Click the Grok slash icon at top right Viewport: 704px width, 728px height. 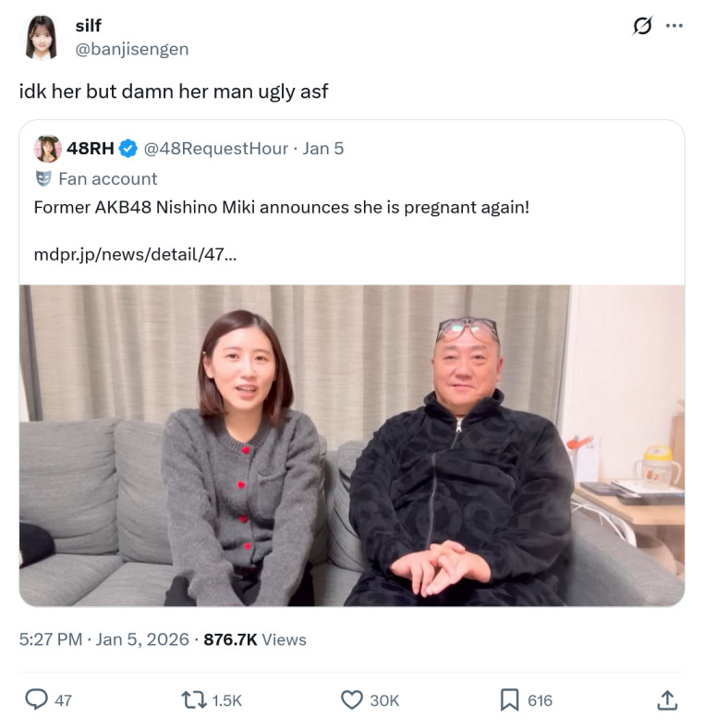643,26
